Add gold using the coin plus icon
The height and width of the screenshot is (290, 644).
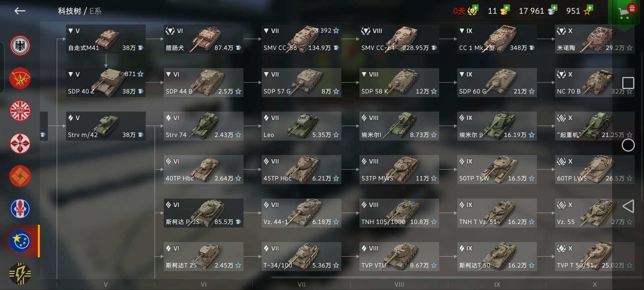click(x=504, y=11)
